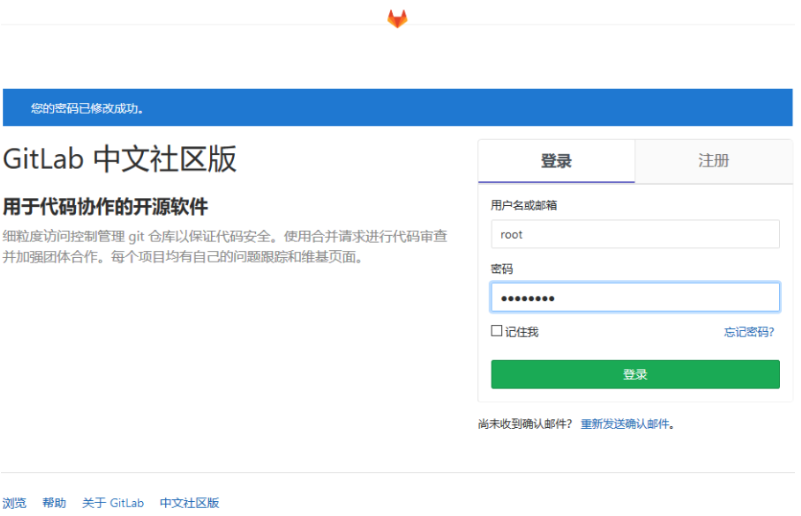This screenshot has height=516, width=801.
Task: Visit the 关于 GitLab footer link
Action: (x=113, y=503)
